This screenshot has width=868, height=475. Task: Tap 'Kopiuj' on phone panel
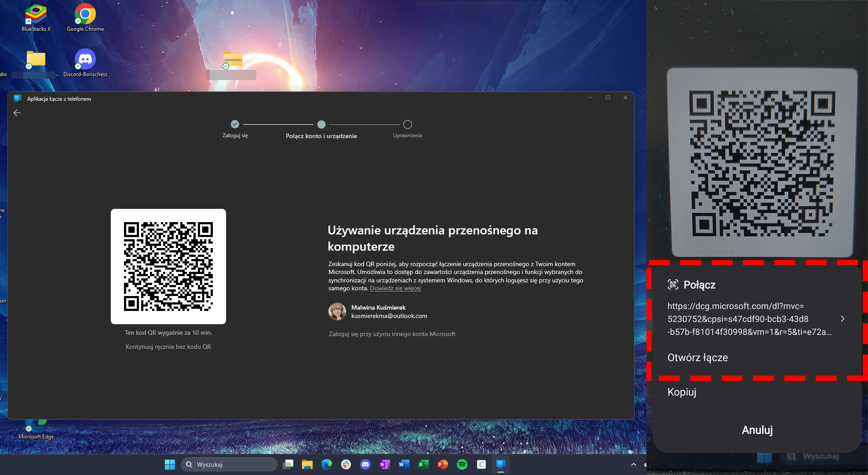(682, 392)
